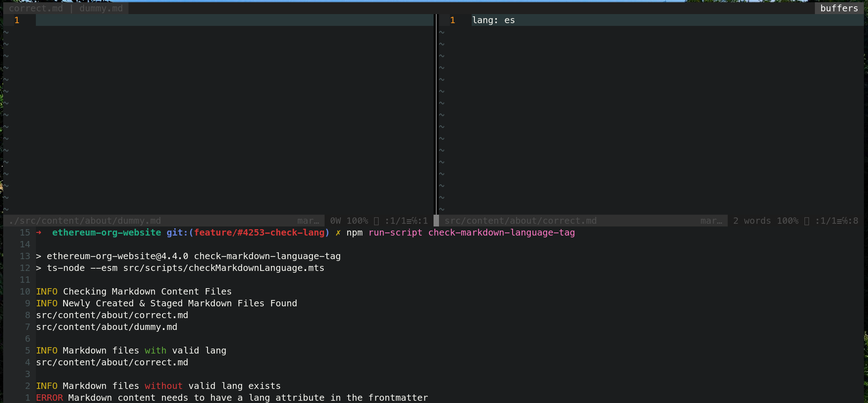Image resolution: width=868 pixels, height=403 pixels.
Task: Click the src/content/about/correct.md status path
Action: (521, 221)
